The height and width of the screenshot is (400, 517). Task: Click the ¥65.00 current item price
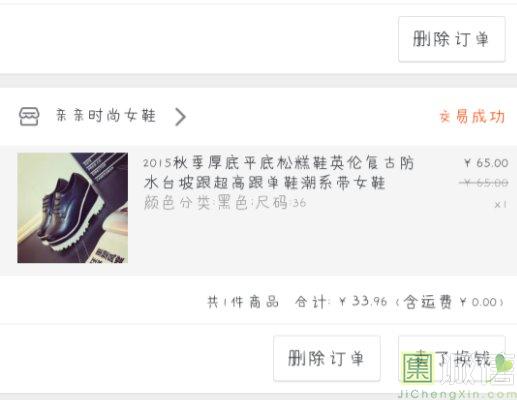click(x=486, y=163)
